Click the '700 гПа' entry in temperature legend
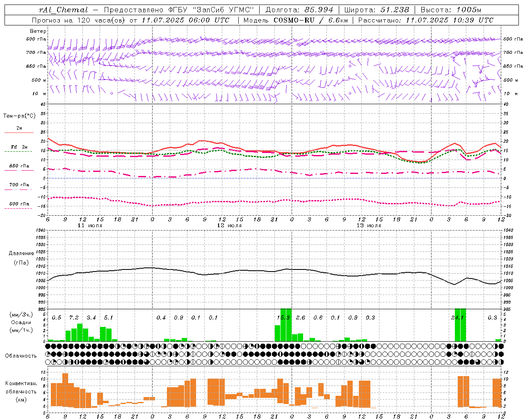 click(x=19, y=185)
